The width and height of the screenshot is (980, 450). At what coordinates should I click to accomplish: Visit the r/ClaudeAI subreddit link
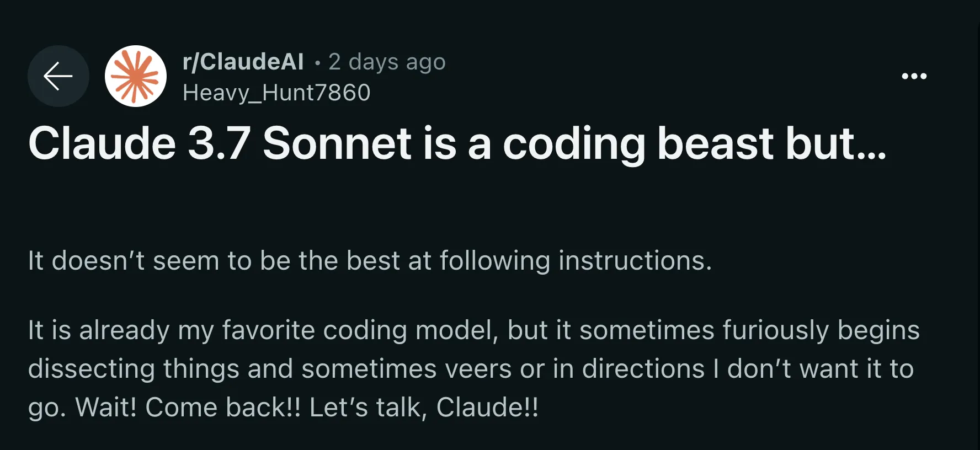pos(243,62)
